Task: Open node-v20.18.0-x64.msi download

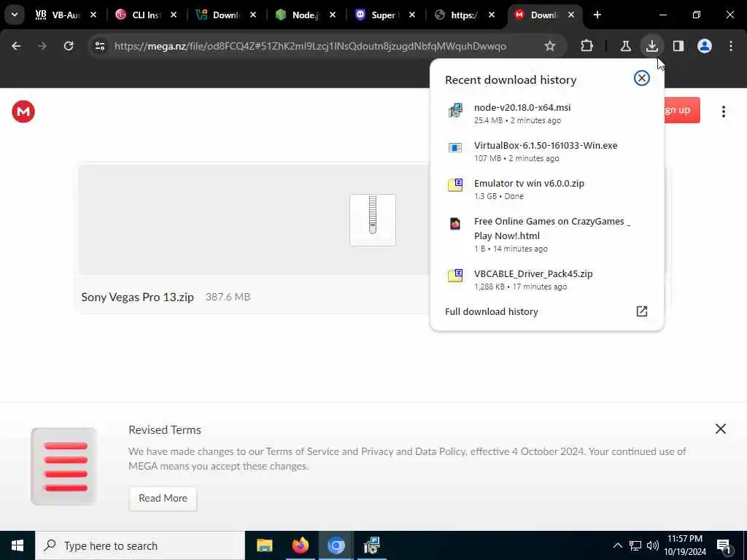Action: click(546, 113)
